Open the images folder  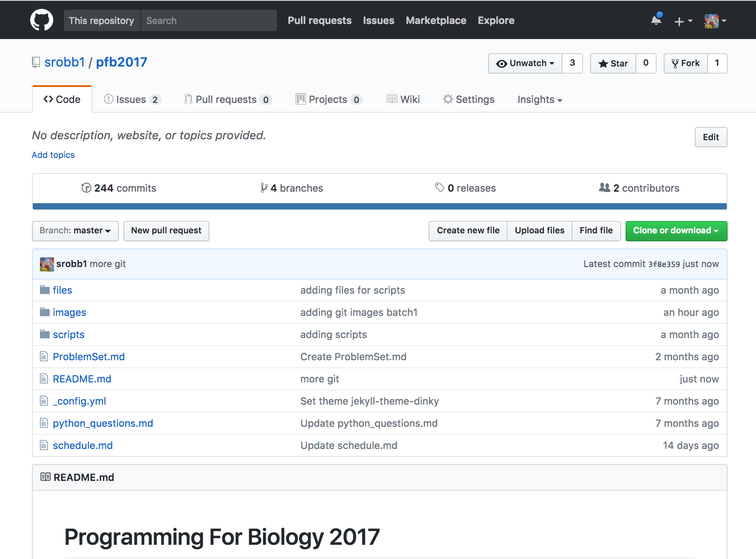pyautogui.click(x=70, y=312)
